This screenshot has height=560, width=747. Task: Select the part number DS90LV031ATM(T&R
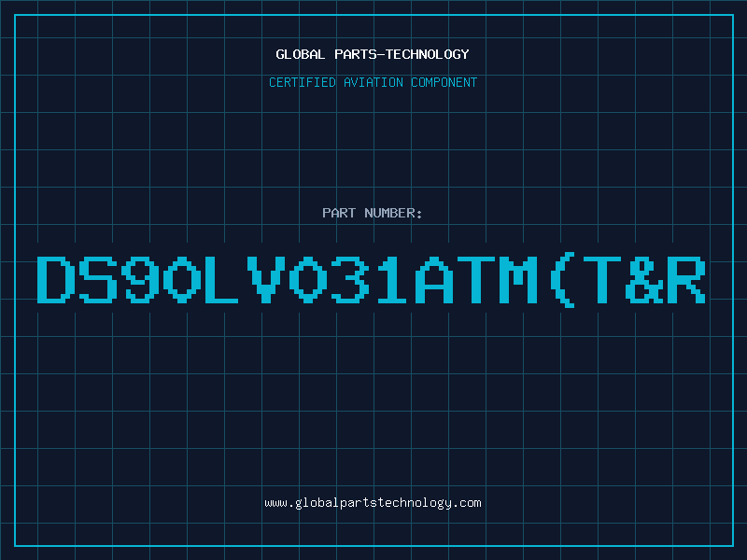371,280
